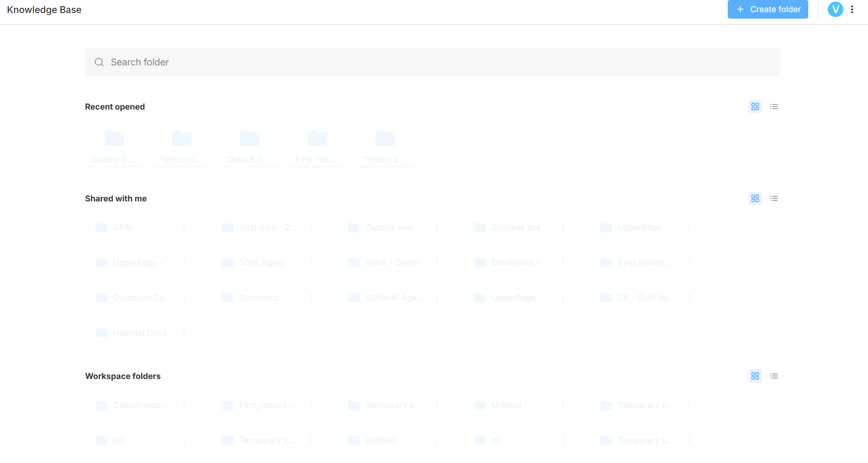Switch Shared with me to grid view
The width and height of the screenshot is (868, 463).
pyautogui.click(x=755, y=198)
